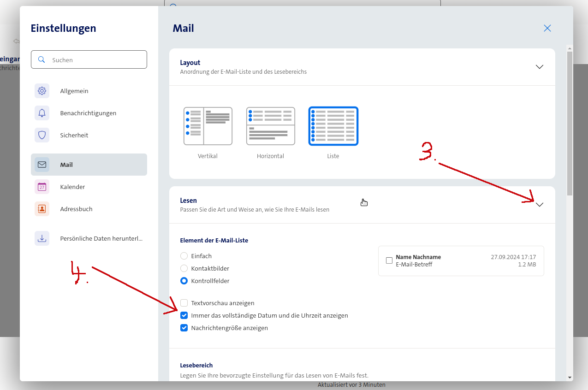588x390 pixels.
Task: Click the Kalender calendar icon
Action: click(42, 187)
